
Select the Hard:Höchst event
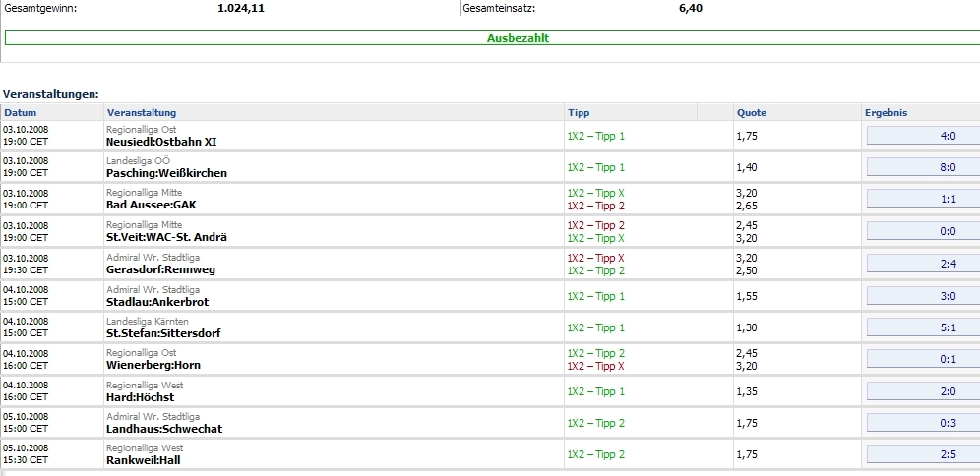click(x=140, y=397)
